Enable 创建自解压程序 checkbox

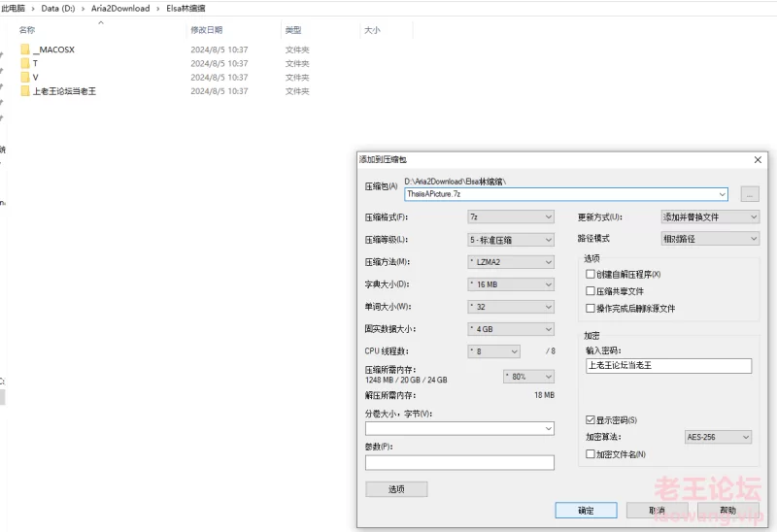591,274
